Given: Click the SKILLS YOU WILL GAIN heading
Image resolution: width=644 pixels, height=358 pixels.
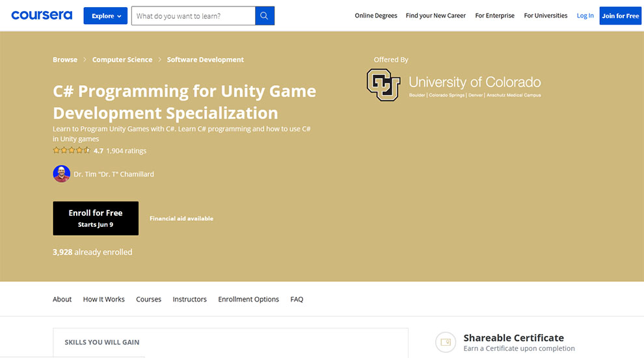Looking at the screenshot, I should 102,342.
